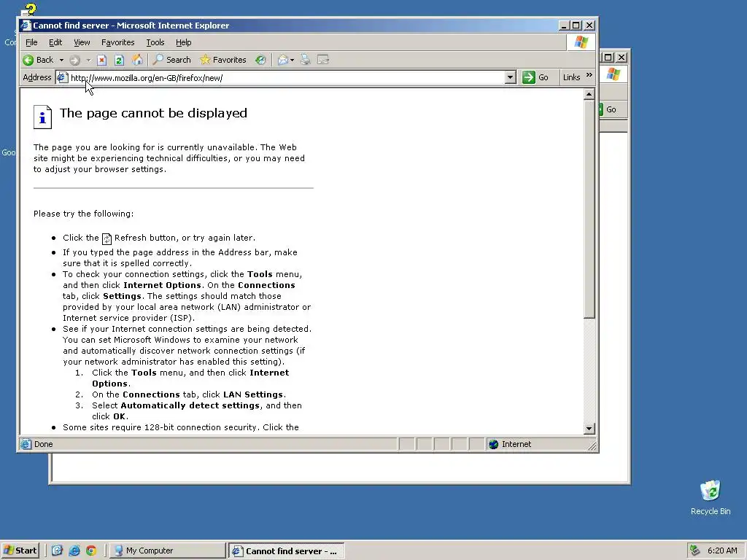Click the bold 'Automatically detect settings' text
Image resolution: width=747 pixels, height=560 pixels.
(190, 405)
